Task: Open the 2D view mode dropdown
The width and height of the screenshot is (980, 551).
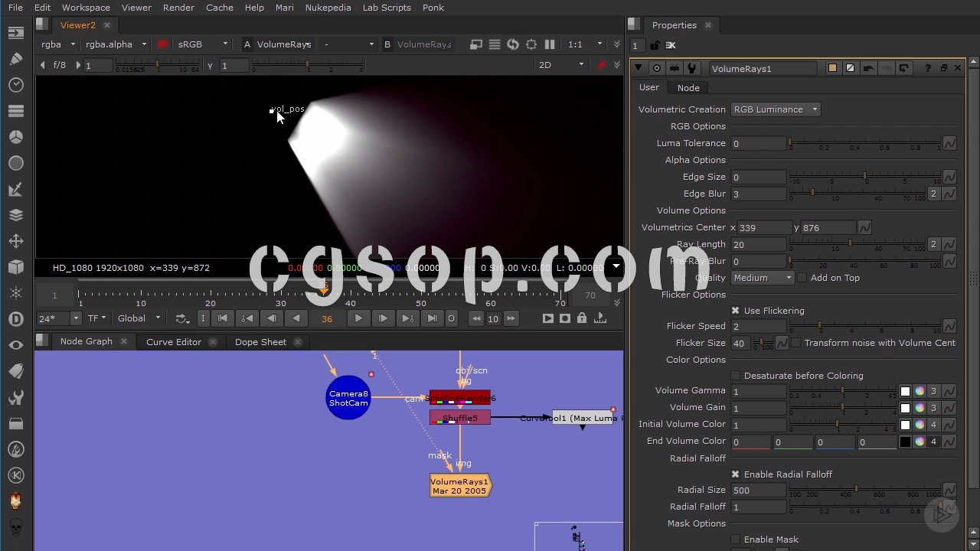Action: pos(561,65)
